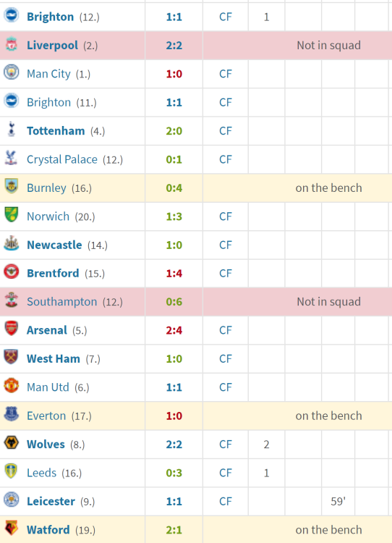Open the Leeds 0:3 match result
Image resolution: width=392 pixels, height=543 pixels.
click(174, 473)
